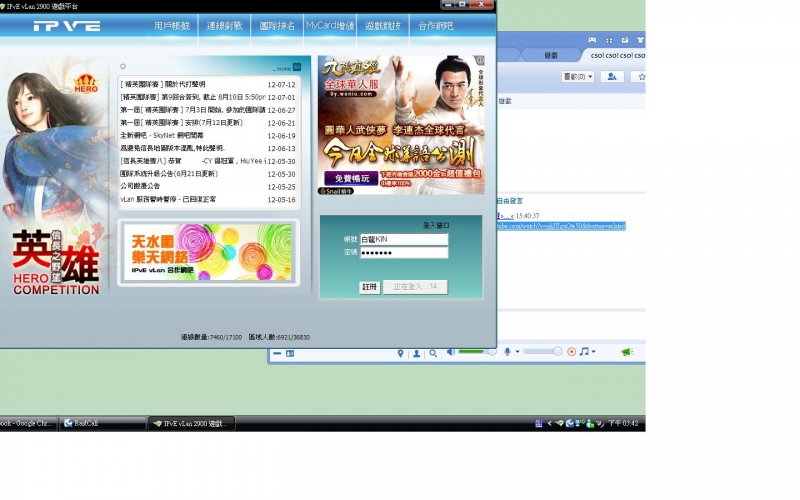Click the T-shirt skin icon in RaidCall
The width and height of the screenshot is (800, 500).
pyautogui.click(x=640, y=39)
